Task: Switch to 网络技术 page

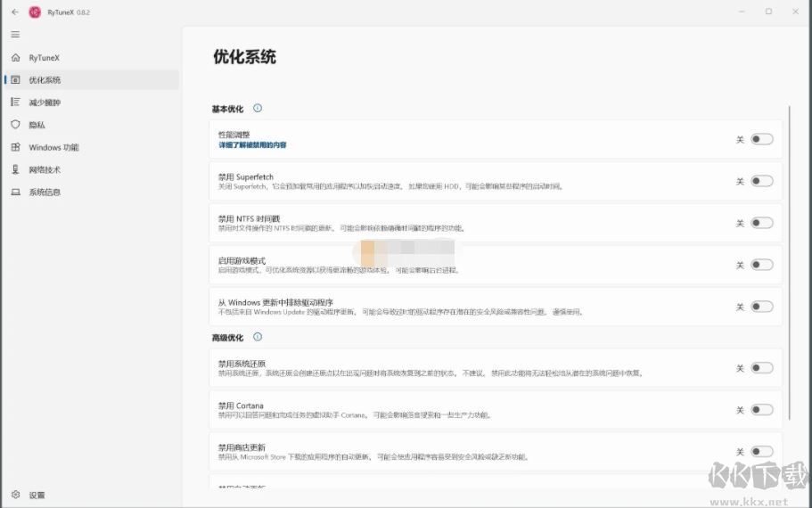Action: coord(92,169)
